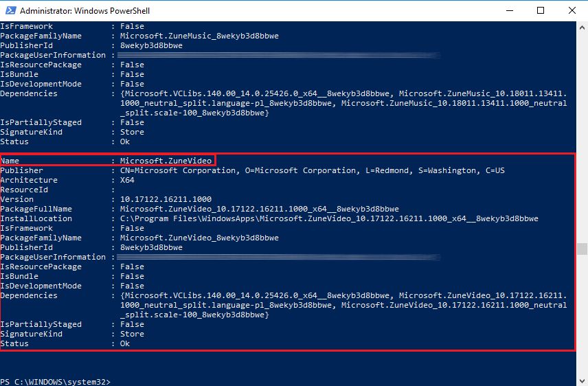Image resolution: width=588 pixels, height=386 pixels.
Task: Click the ZuneVideo PackageFullName value
Action: coord(260,209)
